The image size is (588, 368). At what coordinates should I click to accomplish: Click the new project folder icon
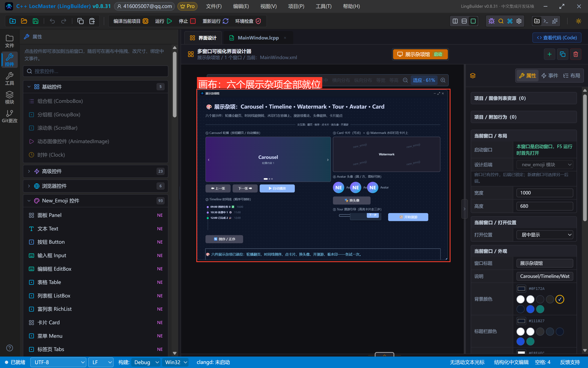[13, 21]
